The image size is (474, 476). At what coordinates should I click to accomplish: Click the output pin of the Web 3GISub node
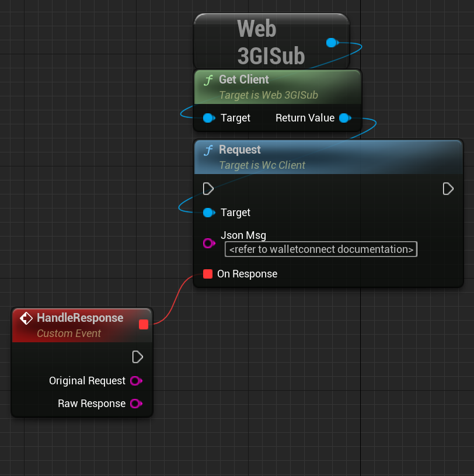coord(332,43)
